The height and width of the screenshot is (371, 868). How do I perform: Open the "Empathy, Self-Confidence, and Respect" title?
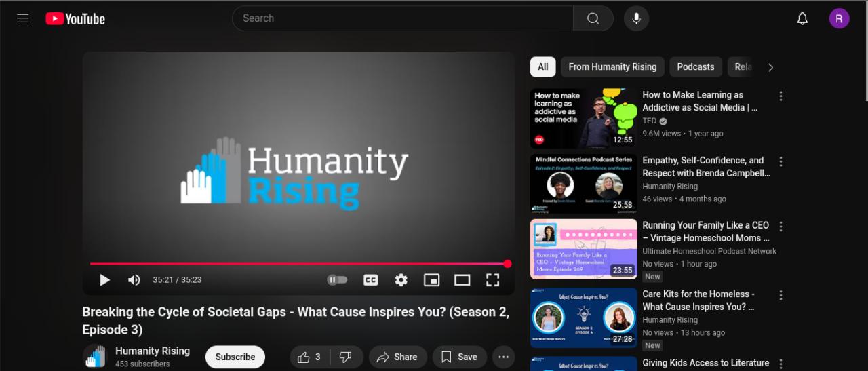[707, 167]
